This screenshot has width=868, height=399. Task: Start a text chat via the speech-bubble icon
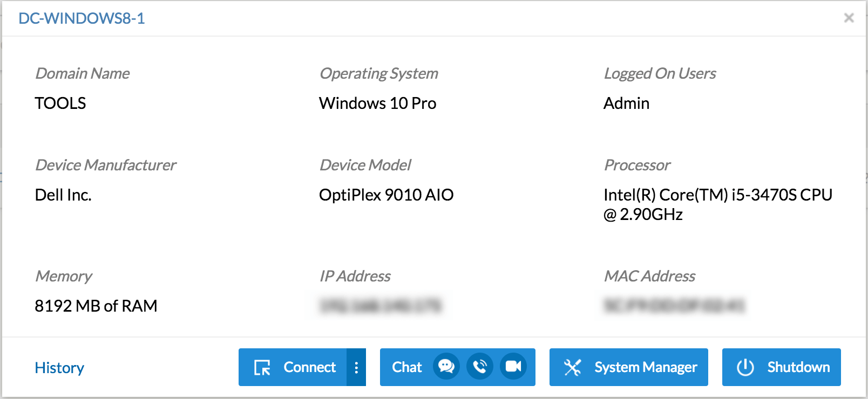[x=446, y=367]
